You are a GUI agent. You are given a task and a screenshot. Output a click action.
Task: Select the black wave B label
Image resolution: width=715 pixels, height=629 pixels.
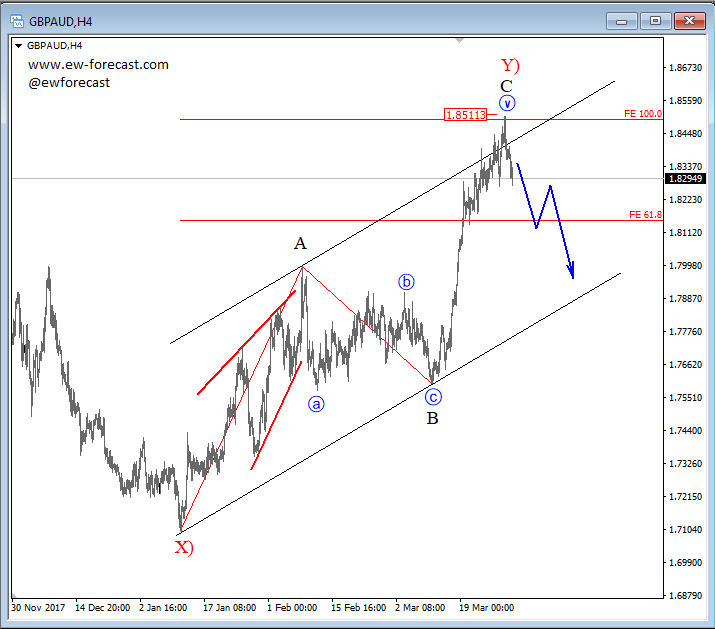(x=432, y=418)
